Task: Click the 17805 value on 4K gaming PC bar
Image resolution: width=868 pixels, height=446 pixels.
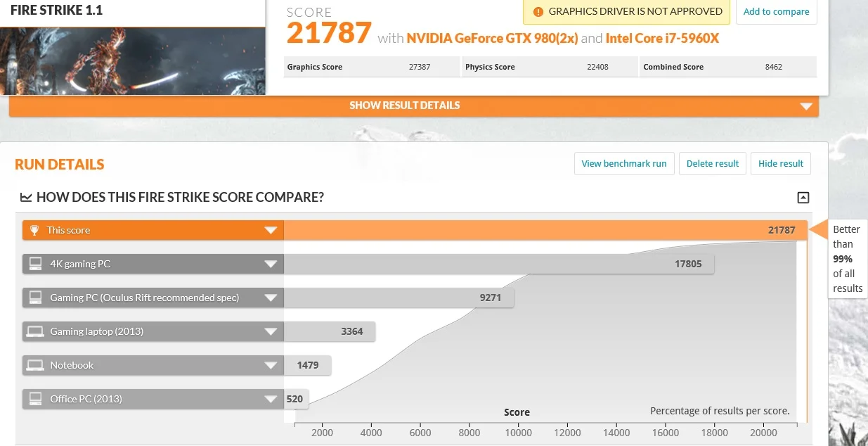Action: (688, 264)
